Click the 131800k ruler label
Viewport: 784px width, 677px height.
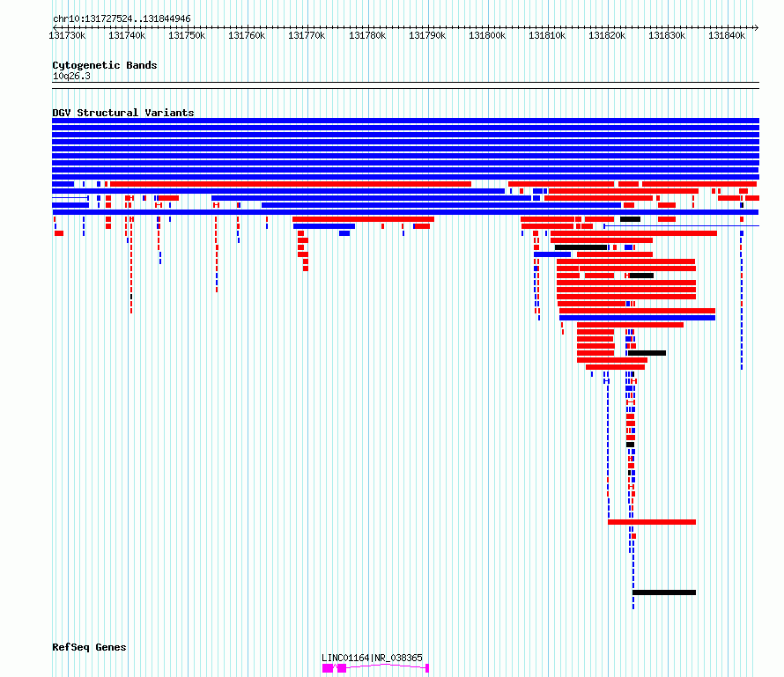click(487, 35)
